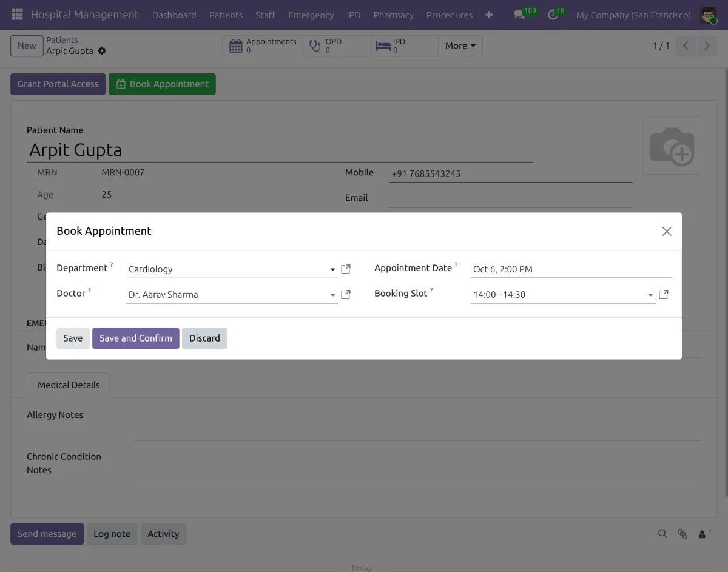This screenshot has width=728, height=572.
Task: Open the activities clock icon with 19 badge
Action: pos(553,15)
